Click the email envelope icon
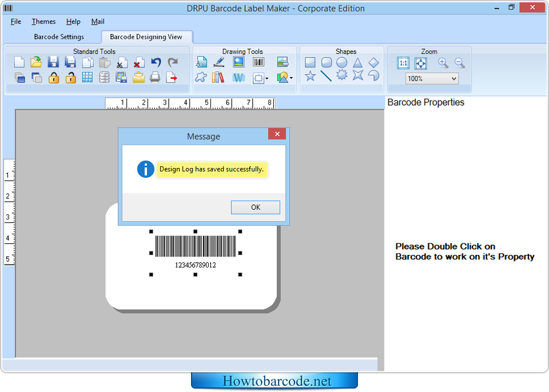The height and width of the screenshot is (392, 549). pyautogui.click(x=138, y=77)
